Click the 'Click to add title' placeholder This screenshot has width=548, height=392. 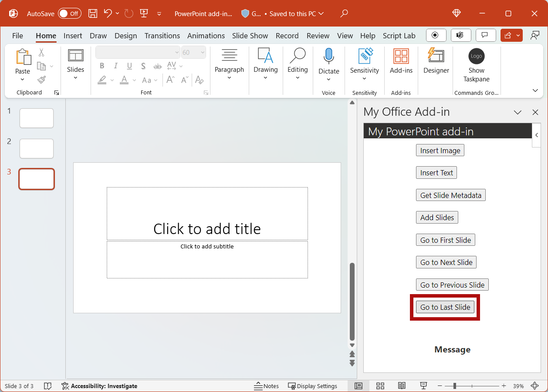[207, 214]
